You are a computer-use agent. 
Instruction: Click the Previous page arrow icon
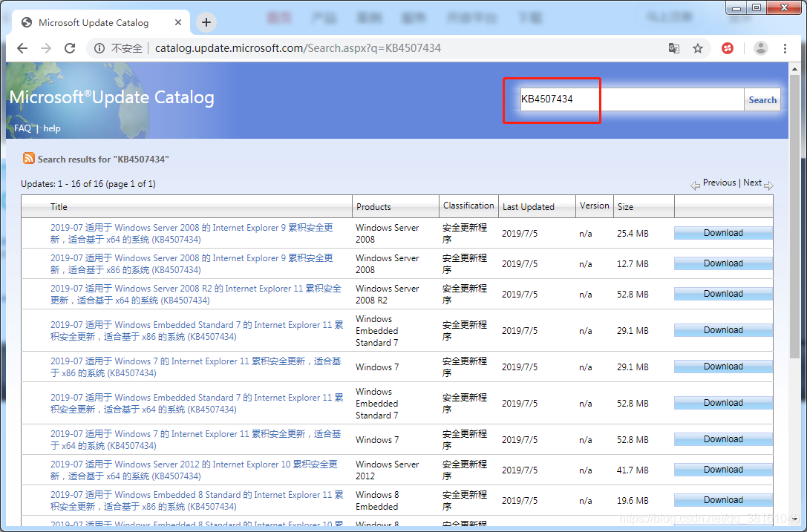696,185
